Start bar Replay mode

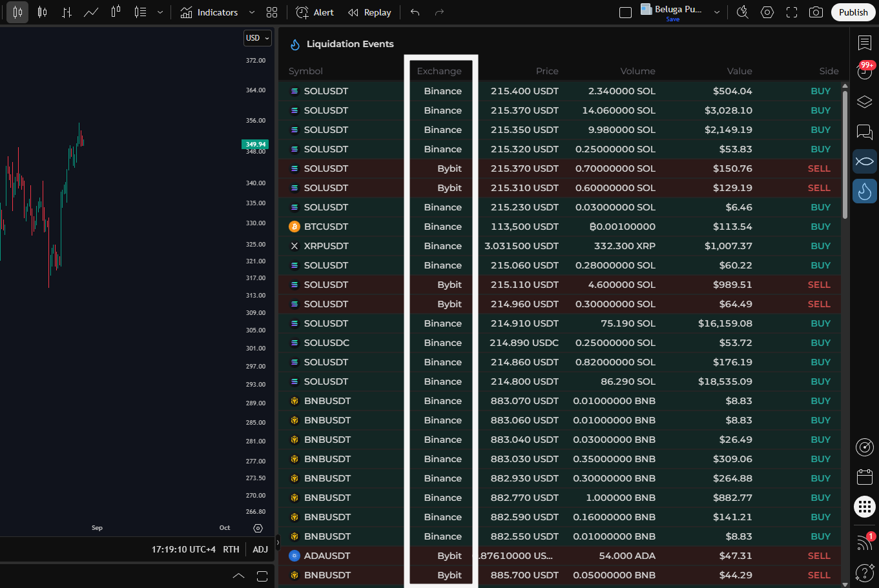369,12
